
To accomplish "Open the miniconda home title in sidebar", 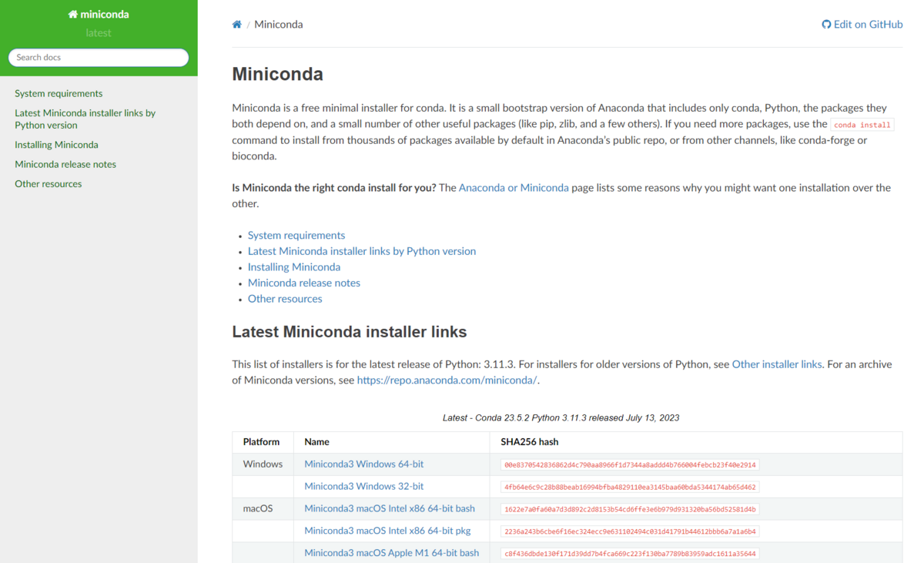I will click(99, 14).
